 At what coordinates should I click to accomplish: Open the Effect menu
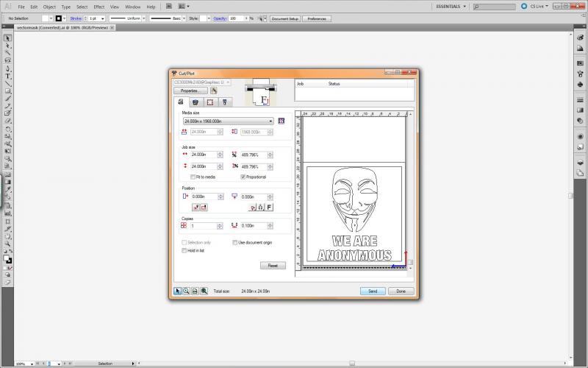click(x=99, y=7)
